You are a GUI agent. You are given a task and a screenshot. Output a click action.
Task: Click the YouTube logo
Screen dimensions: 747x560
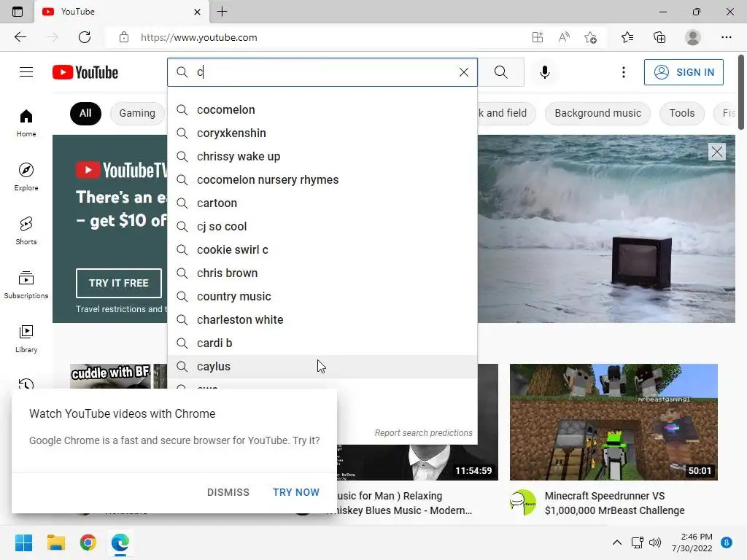[85, 72]
